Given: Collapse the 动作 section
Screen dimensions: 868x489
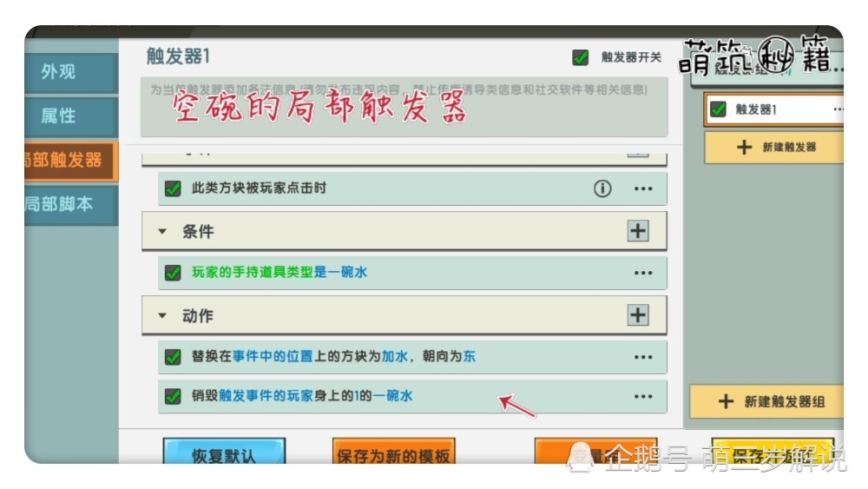Looking at the screenshot, I should tap(162, 315).
